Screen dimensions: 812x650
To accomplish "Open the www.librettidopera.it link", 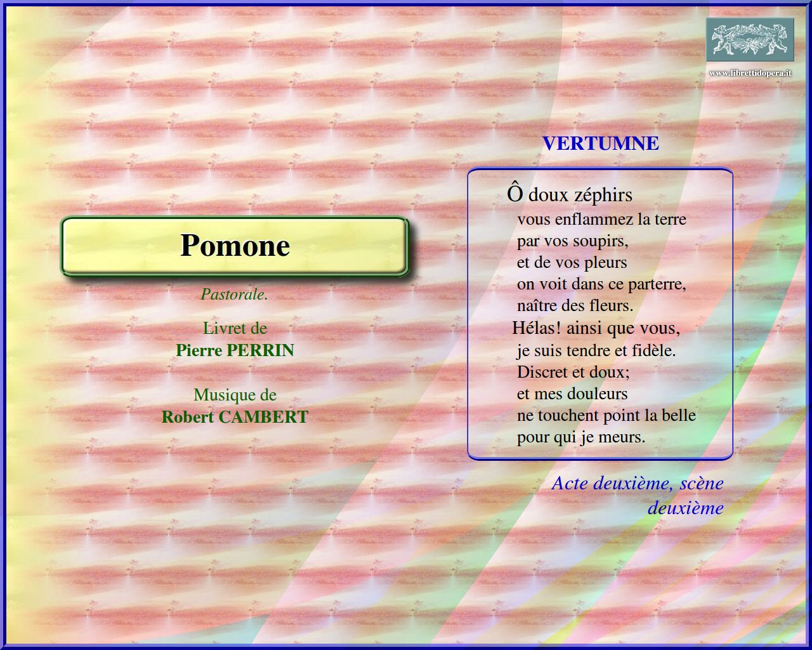I will coord(750,74).
